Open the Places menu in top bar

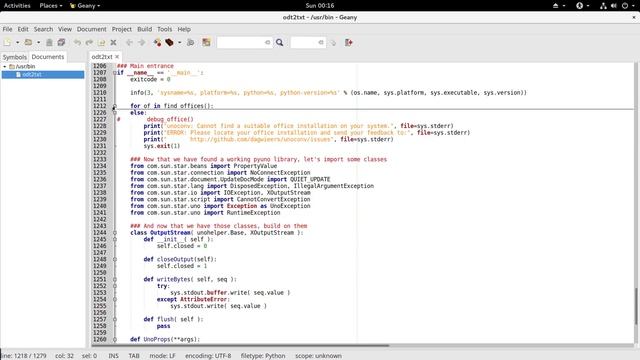pyautogui.click(x=51, y=5)
